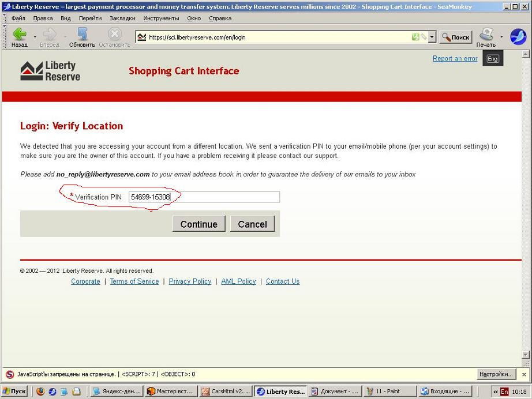Click the site favicon in address bar
The width and height of the screenshot is (532, 399).
(x=142, y=37)
